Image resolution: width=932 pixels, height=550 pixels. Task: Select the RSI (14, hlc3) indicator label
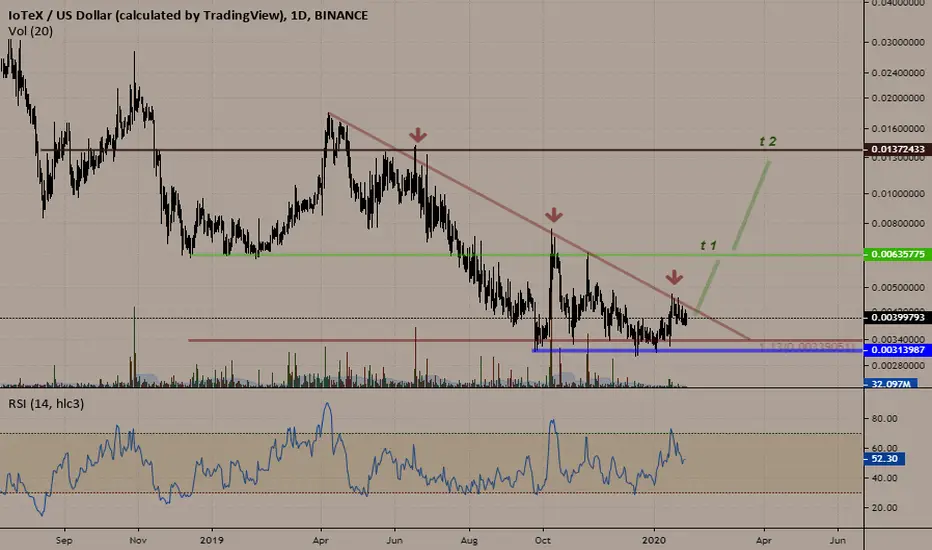pos(46,404)
